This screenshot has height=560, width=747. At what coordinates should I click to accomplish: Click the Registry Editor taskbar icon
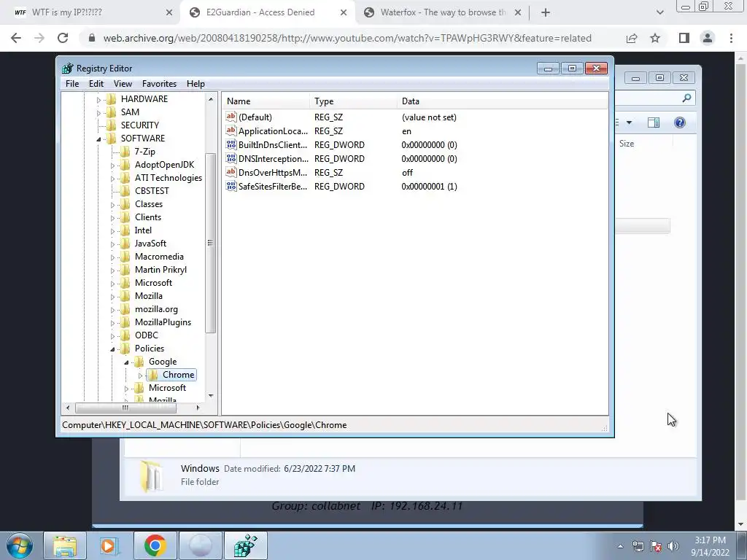click(245, 545)
